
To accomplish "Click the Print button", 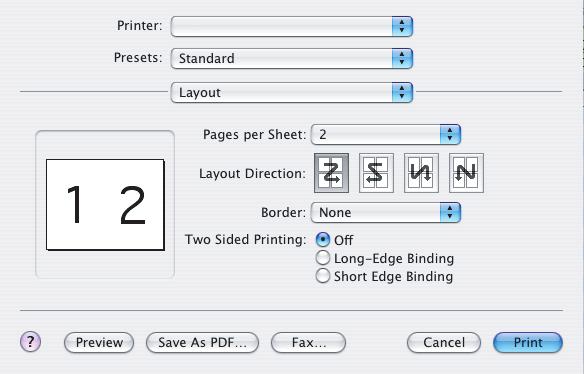I will [x=528, y=342].
